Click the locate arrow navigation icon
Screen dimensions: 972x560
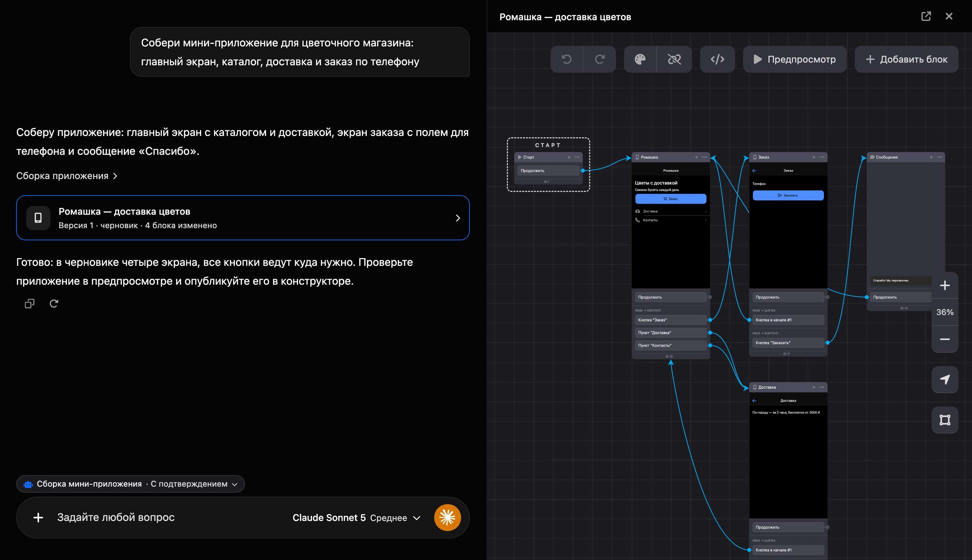click(945, 380)
